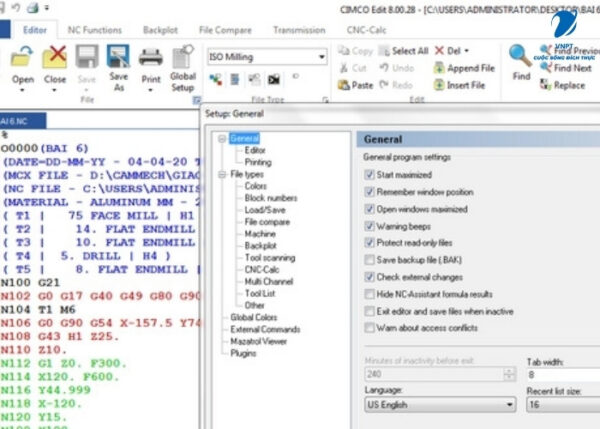This screenshot has height=429, width=600.
Task: Switch to the Transmission tab
Action: (x=299, y=30)
